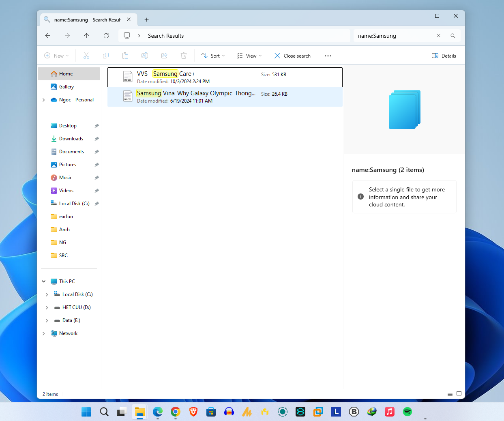Open Brave browser from taskbar
Image resolution: width=504 pixels, height=421 pixels.
click(x=193, y=412)
